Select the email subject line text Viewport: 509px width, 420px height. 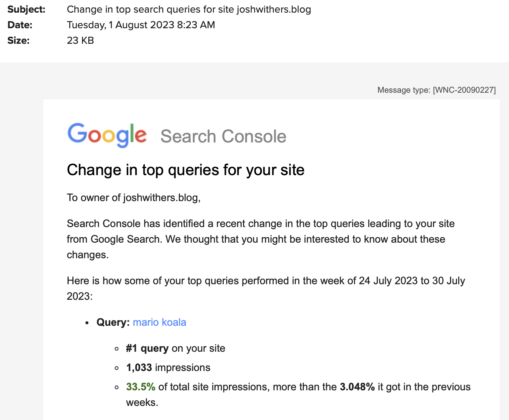pyautogui.click(x=189, y=9)
